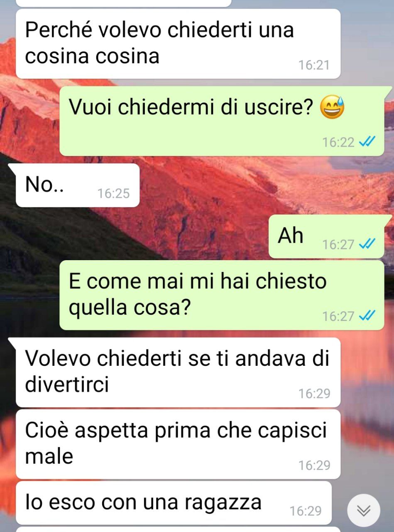This screenshot has width=394, height=532.
Task: Tap the partially visible bubble at the top
Action: pos(124,3)
